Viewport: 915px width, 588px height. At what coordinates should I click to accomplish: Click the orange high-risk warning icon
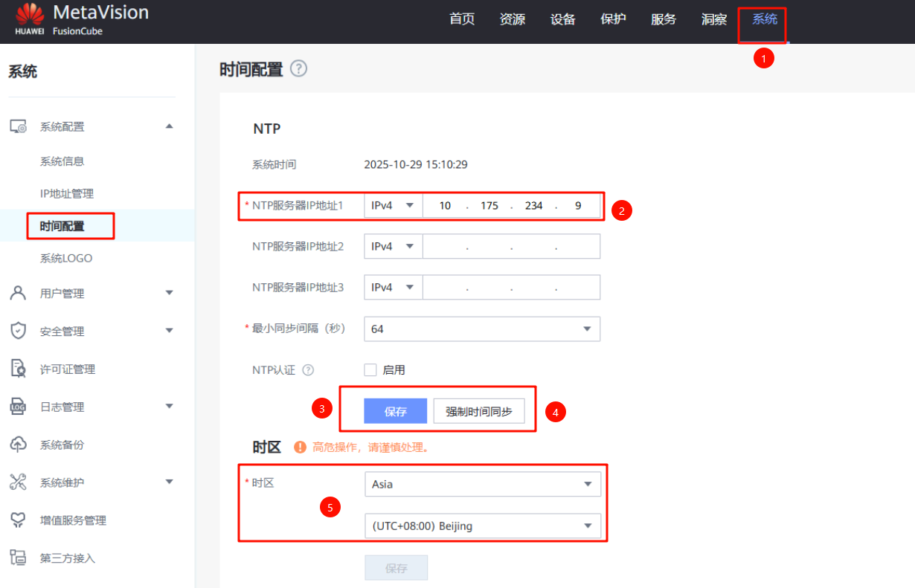tap(300, 448)
